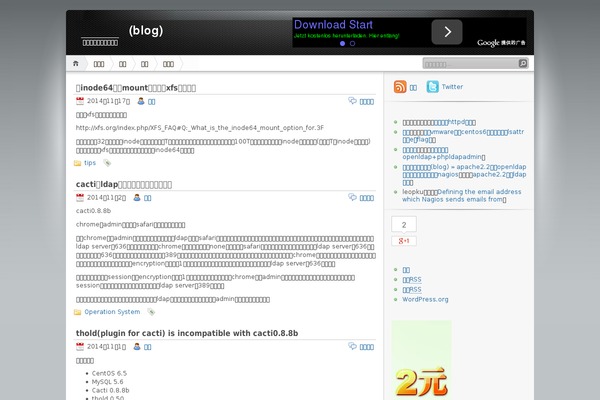Click the tag icon beside Operation System

click(151, 312)
